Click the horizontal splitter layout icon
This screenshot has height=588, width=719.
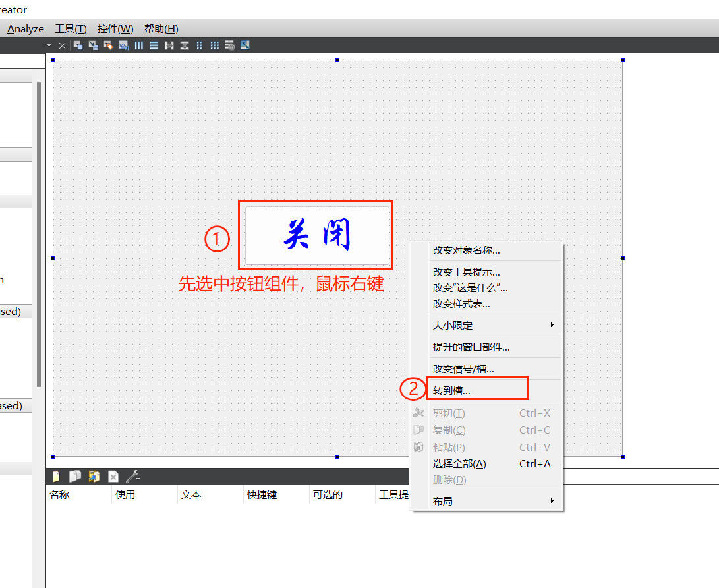[169, 45]
